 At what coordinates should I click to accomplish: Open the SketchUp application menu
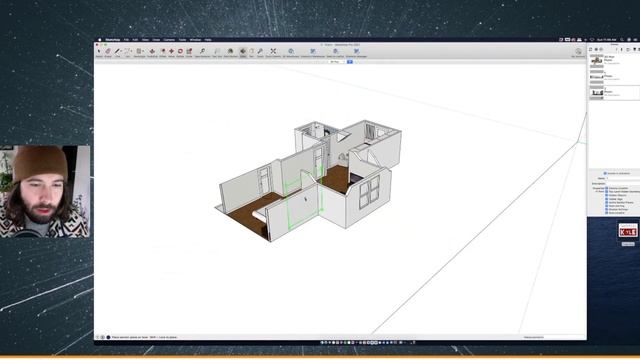(113, 40)
